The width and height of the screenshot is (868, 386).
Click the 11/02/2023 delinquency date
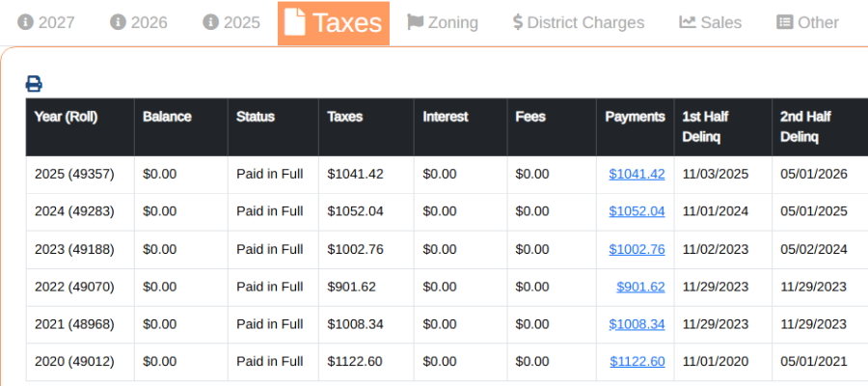716,249
